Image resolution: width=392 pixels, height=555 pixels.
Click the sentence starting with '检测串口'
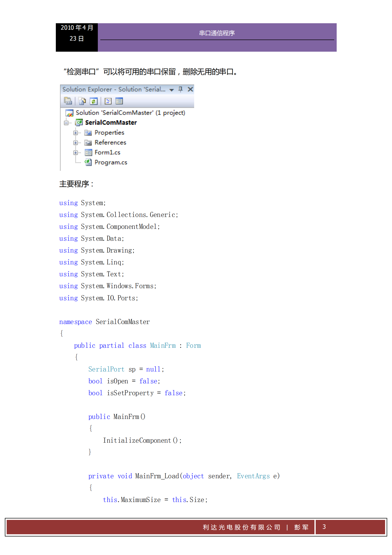[151, 72]
